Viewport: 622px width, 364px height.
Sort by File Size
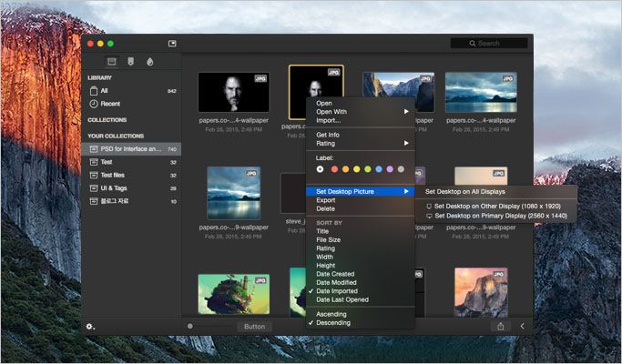coord(329,240)
